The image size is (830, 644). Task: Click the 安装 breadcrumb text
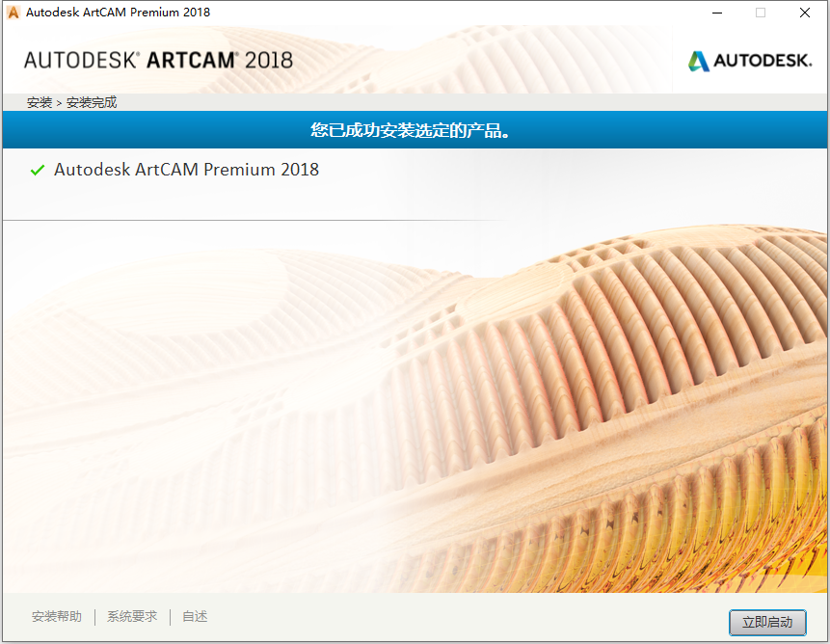click(40, 102)
